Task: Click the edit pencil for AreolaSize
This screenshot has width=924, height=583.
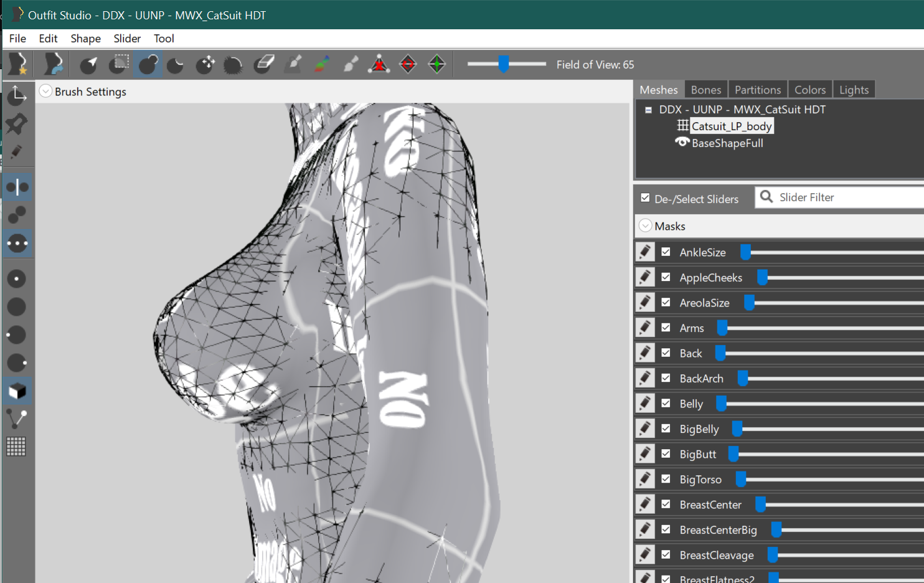Action: 645,302
